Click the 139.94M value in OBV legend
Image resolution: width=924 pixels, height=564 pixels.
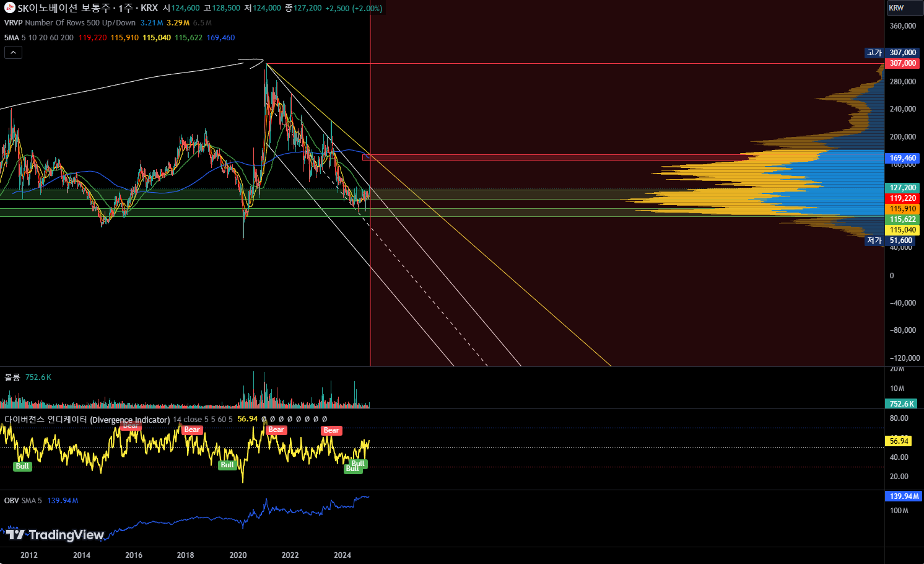click(x=63, y=501)
